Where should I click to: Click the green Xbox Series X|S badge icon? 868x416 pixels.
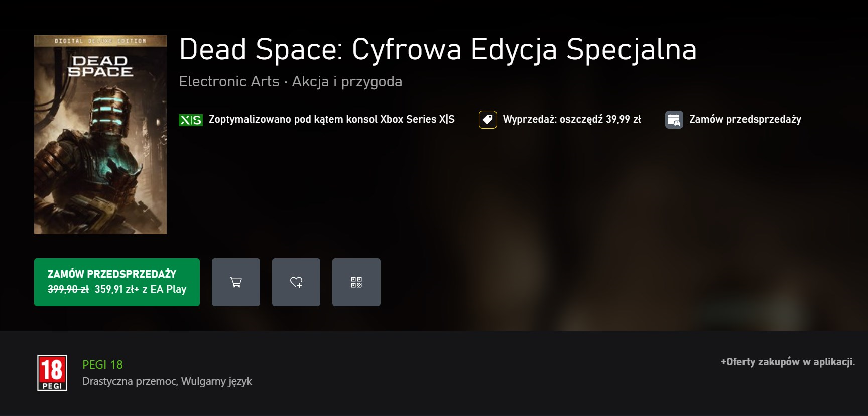point(191,120)
